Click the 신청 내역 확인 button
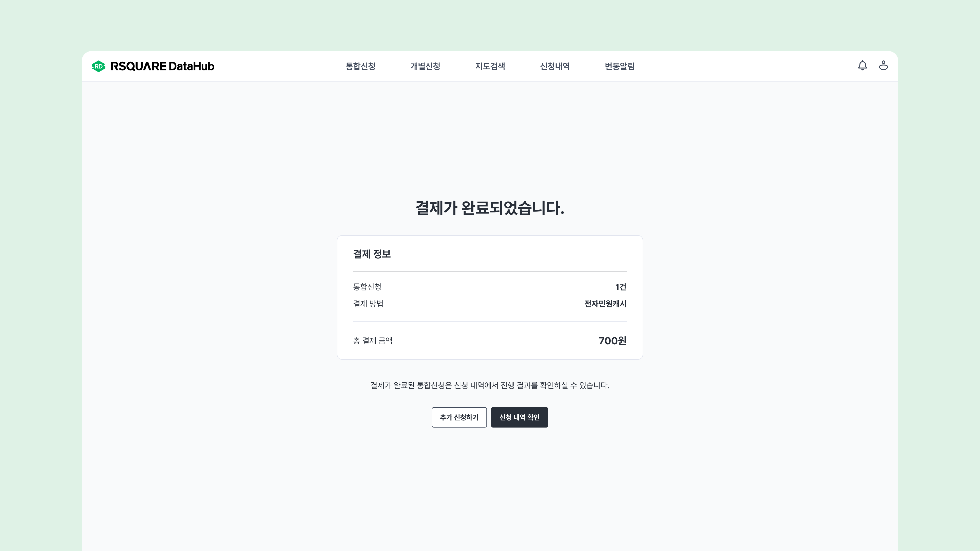This screenshot has width=980, height=551. (519, 417)
